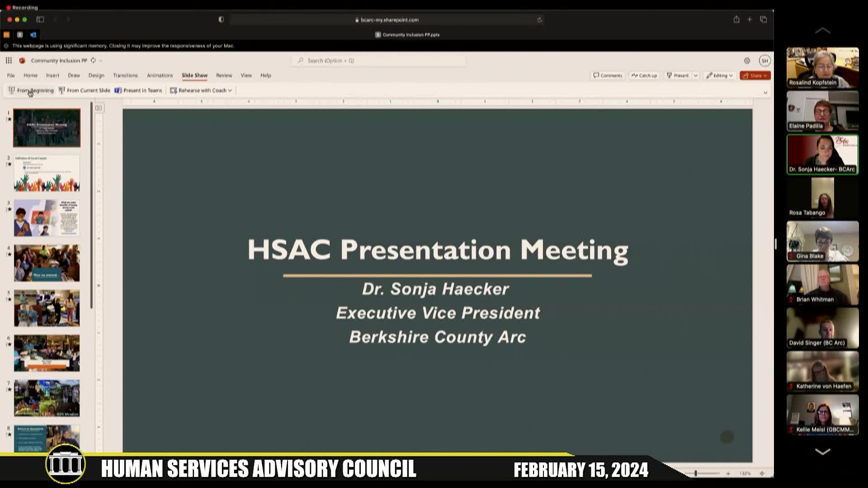Click Present in Teams
The height and width of the screenshot is (488, 868).
tap(138, 90)
